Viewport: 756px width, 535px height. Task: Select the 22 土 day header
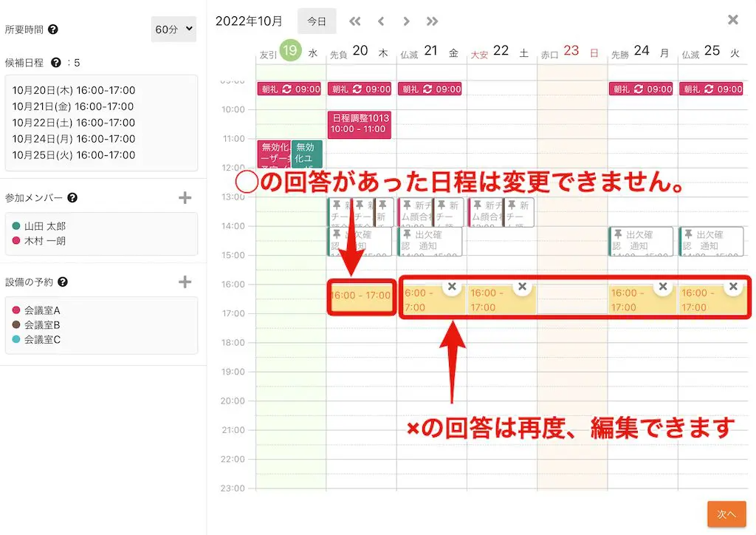(501, 52)
